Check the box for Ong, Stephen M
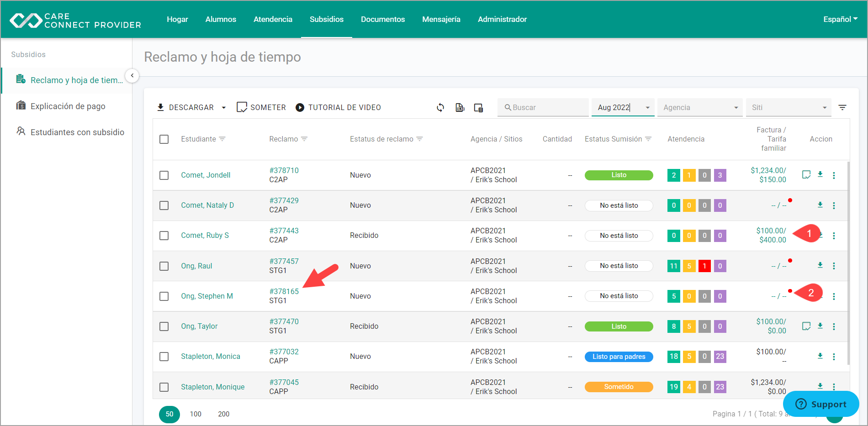This screenshot has width=868, height=426. (164, 296)
